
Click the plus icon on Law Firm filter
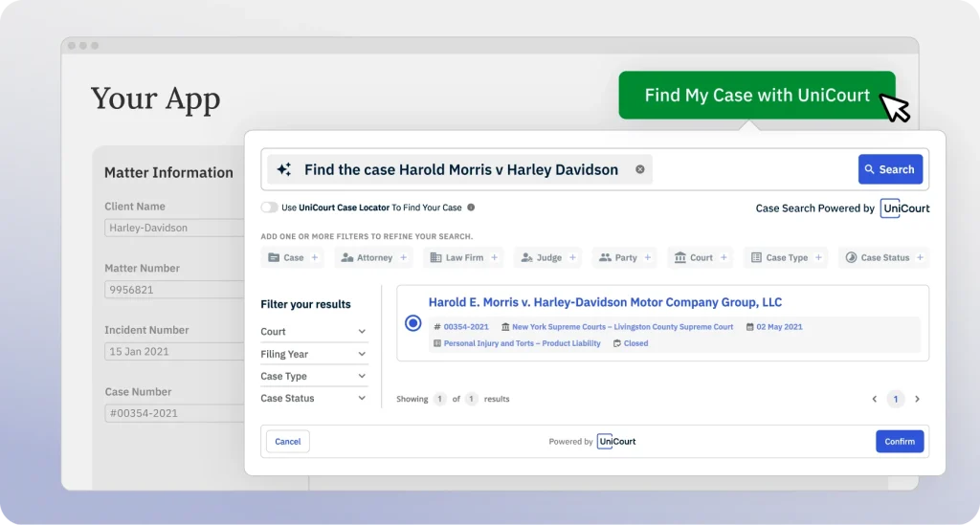pyautogui.click(x=495, y=257)
